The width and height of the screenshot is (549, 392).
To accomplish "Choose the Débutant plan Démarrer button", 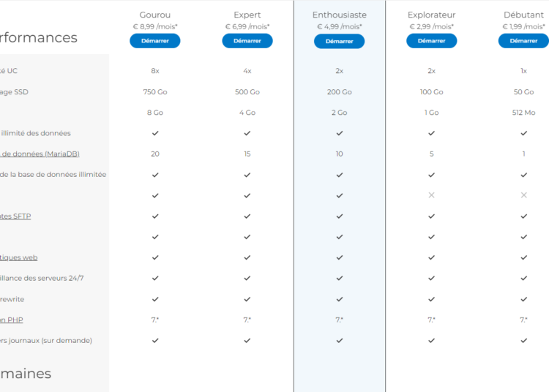I will coord(523,41).
